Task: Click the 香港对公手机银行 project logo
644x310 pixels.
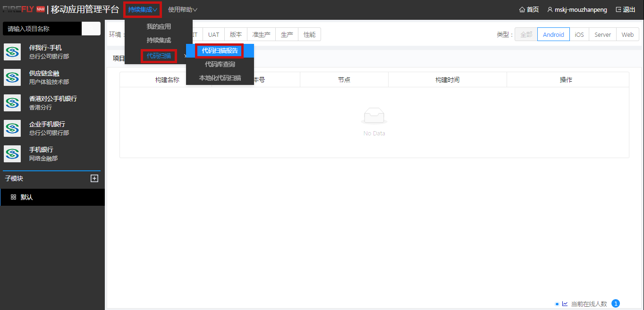Action: click(12, 103)
